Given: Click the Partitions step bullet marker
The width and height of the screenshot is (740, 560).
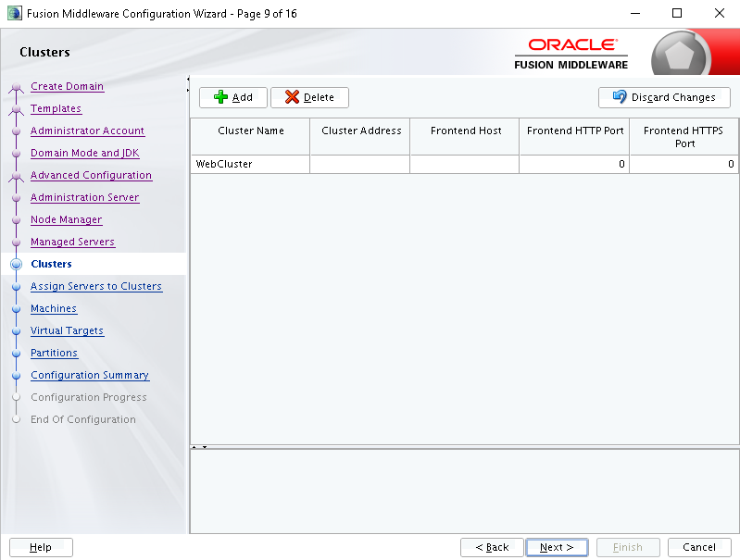Looking at the screenshot, I should [16, 354].
